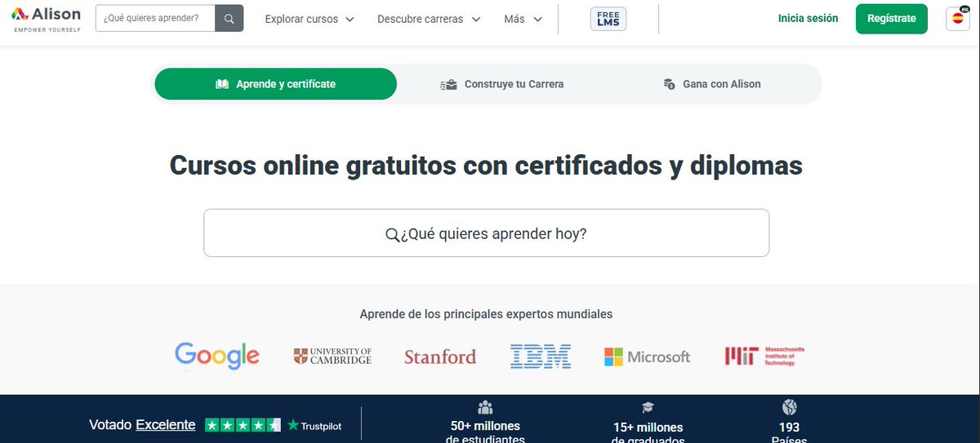Screen dimensions: 980x443
Task: Click the Microsoft logo
Action: click(647, 357)
